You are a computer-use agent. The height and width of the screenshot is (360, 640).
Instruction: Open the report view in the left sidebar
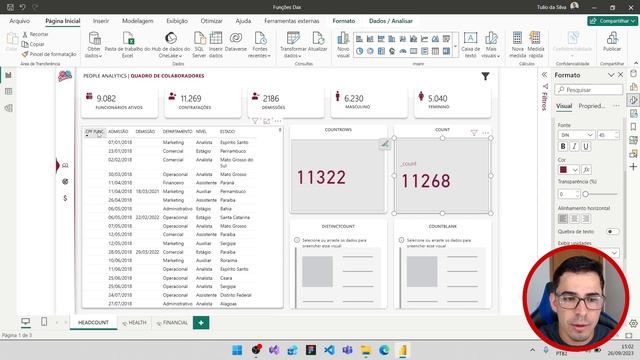tap(9, 75)
